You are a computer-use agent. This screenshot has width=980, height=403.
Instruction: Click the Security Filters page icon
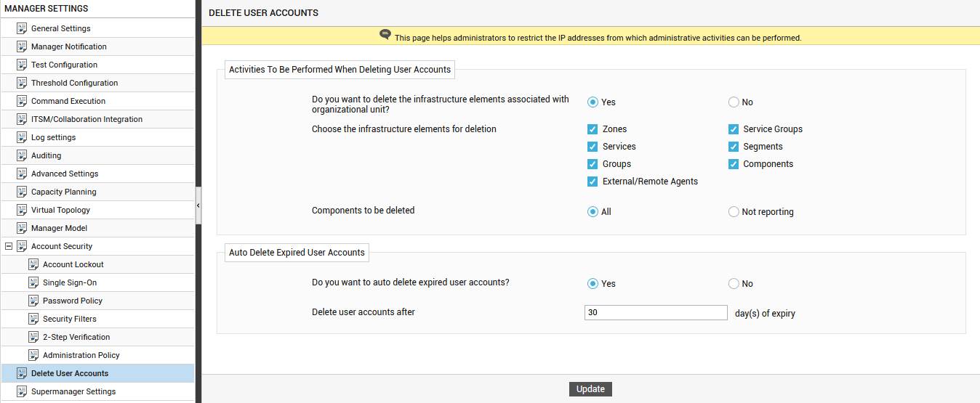[x=33, y=319]
